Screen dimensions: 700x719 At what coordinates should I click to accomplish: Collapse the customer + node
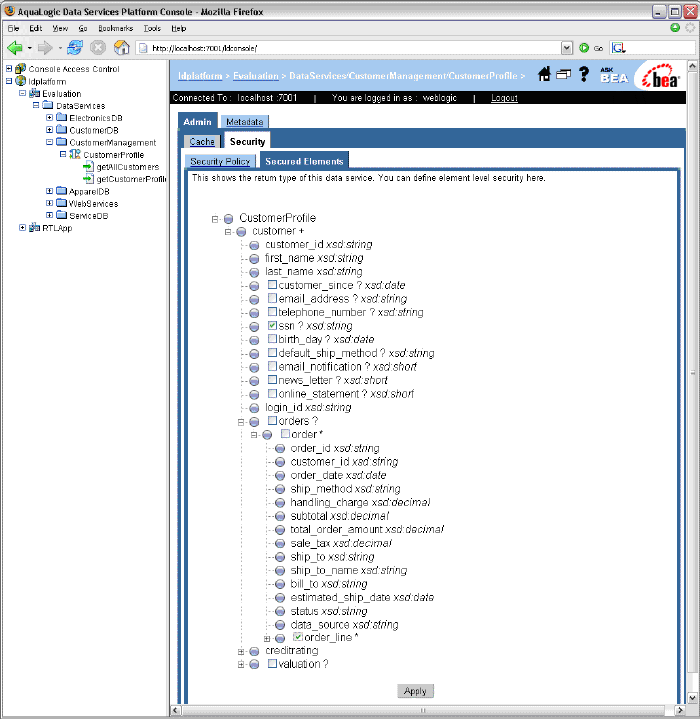click(x=228, y=232)
